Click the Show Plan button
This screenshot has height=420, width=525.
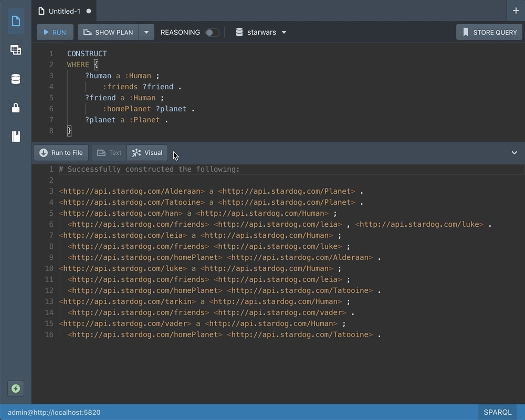[108, 32]
